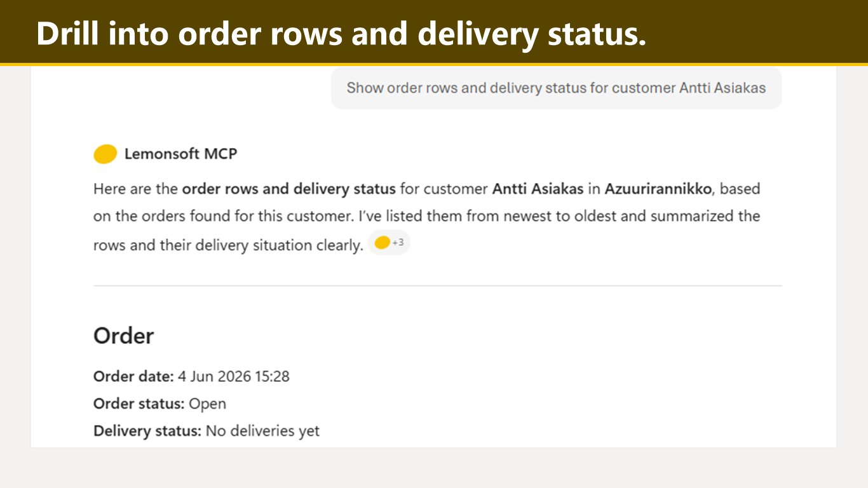Click the bold Antti Asiakas customer name
This screenshot has height=488, width=868.
pos(538,189)
